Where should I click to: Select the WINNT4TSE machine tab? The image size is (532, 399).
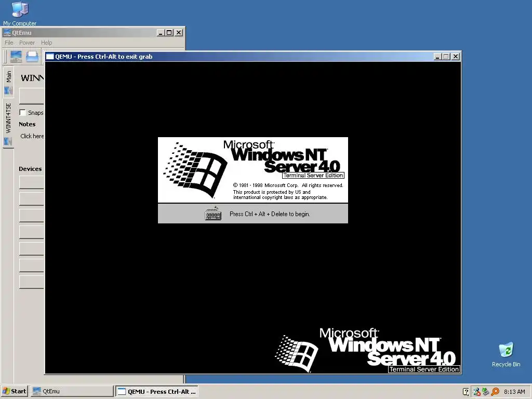(8, 124)
